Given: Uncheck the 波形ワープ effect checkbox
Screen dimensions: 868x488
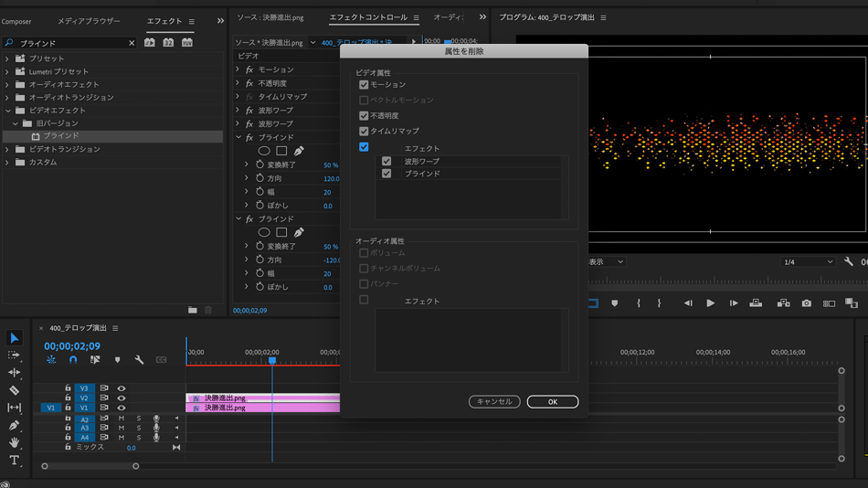Looking at the screenshot, I should click(386, 162).
